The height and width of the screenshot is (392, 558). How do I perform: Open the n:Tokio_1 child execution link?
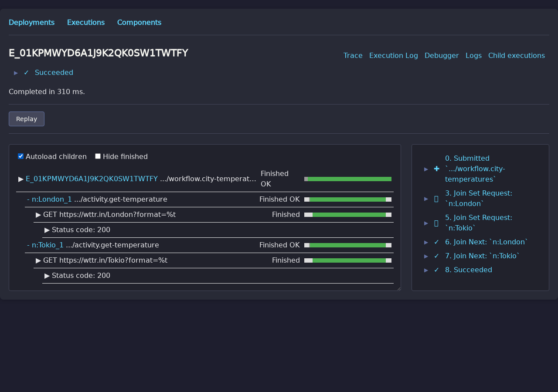[48, 245]
